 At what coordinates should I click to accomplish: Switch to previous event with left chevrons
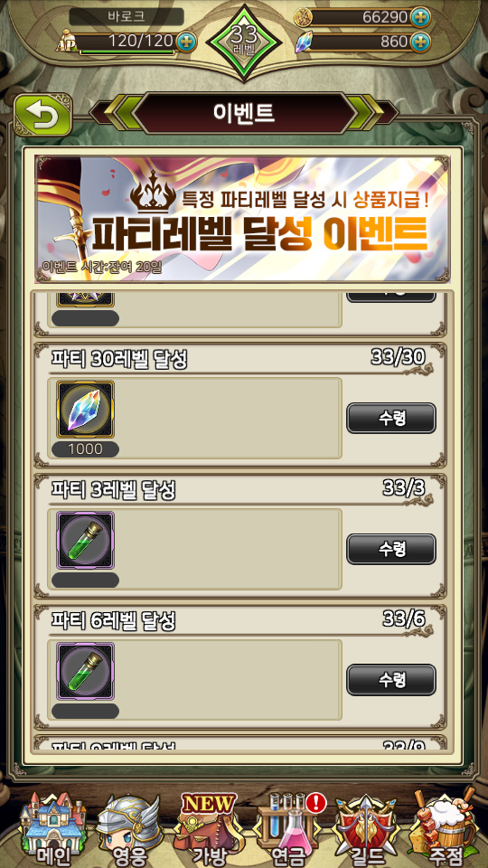pos(119,112)
